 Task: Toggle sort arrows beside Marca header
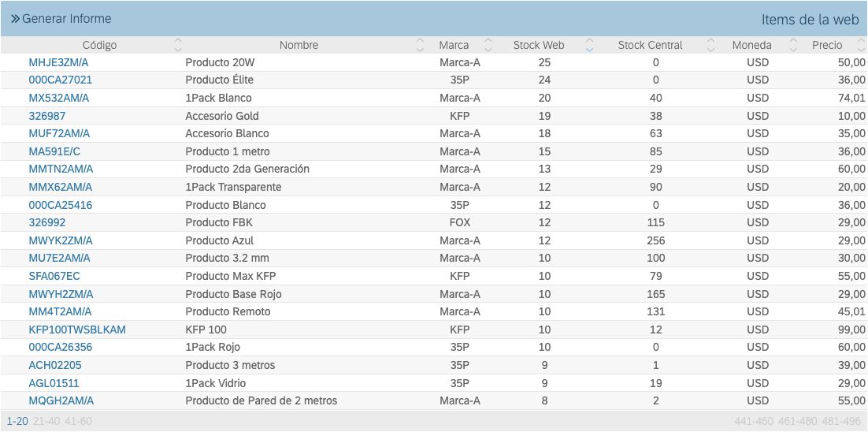488,45
